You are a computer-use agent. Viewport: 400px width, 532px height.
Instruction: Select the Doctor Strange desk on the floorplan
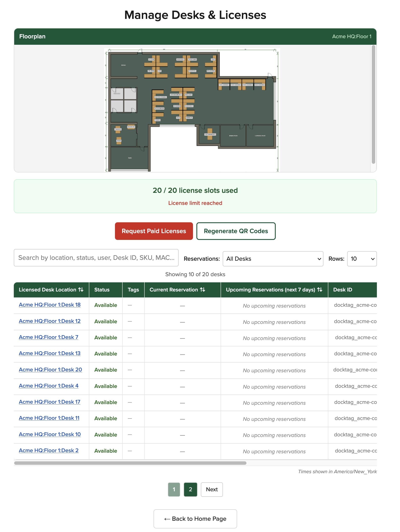coord(161,97)
